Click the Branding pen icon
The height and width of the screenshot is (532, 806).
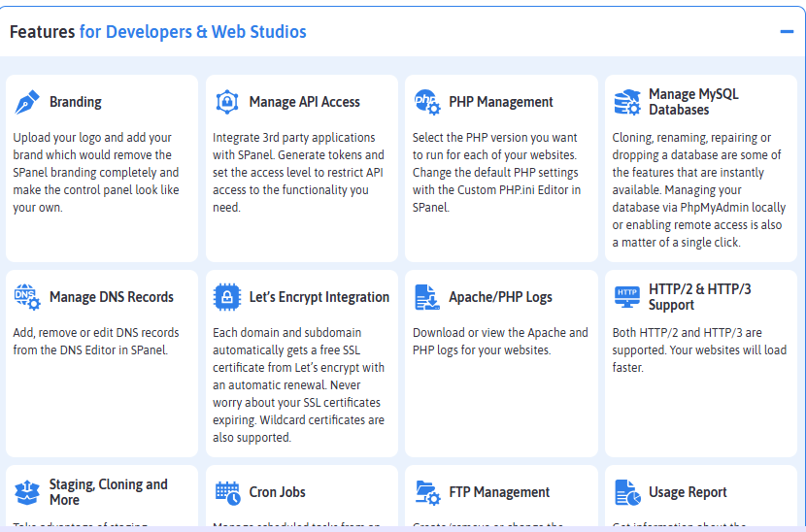[27, 102]
